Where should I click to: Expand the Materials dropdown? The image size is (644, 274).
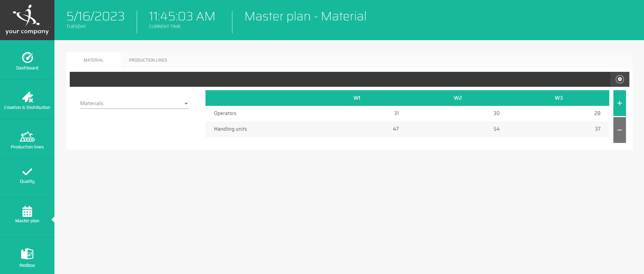(x=134, y=103)
